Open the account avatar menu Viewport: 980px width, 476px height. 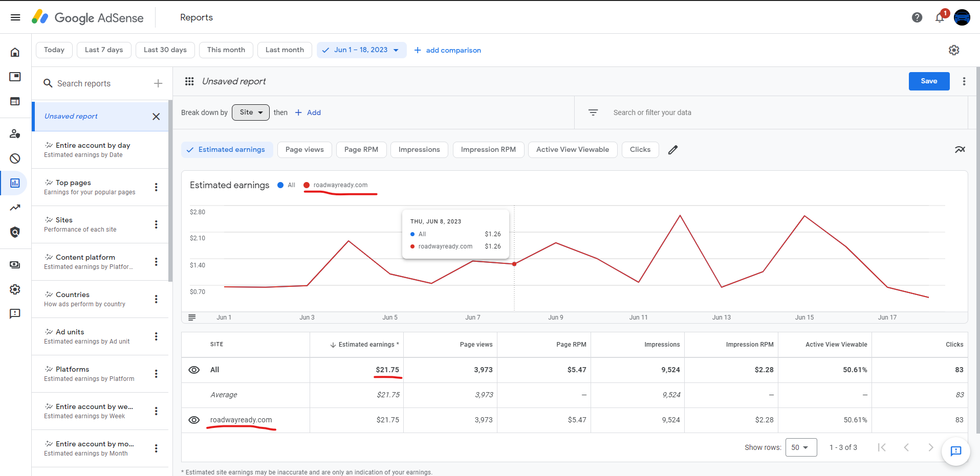pos(962,17)
